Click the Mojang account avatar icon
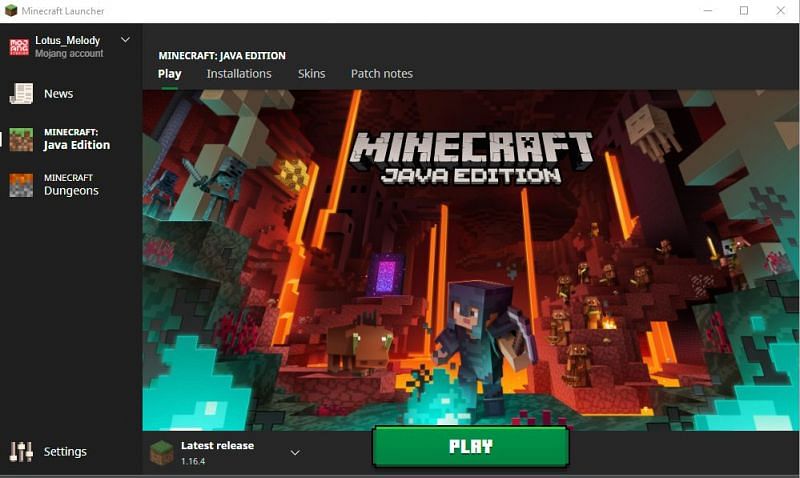The image size is (800, 478). coord(19,47)
